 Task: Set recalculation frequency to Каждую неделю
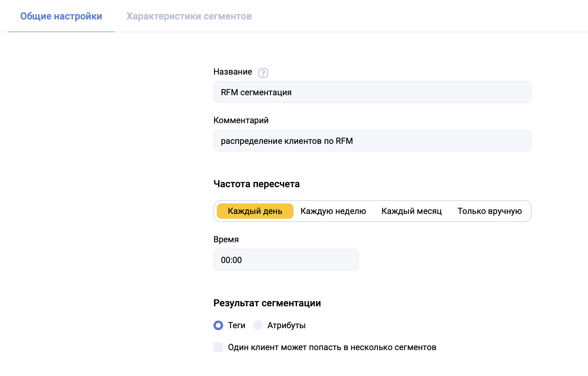(x=333, y=211)
